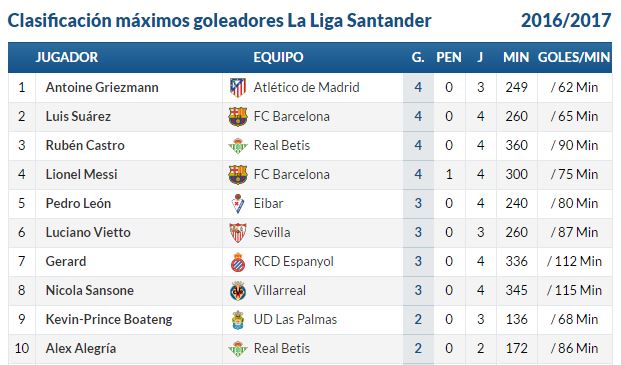Click the Villarreal team name
This screenshot has width=621, height=365.
tap(280, 291)
